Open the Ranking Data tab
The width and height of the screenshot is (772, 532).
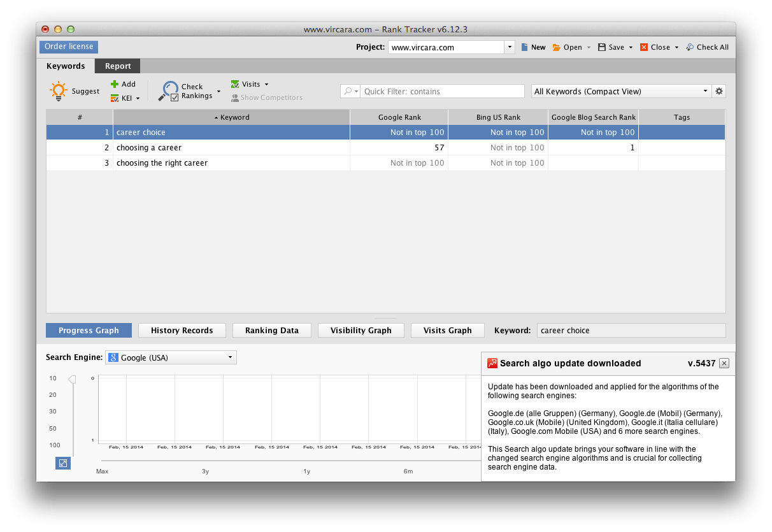point(271,330)
